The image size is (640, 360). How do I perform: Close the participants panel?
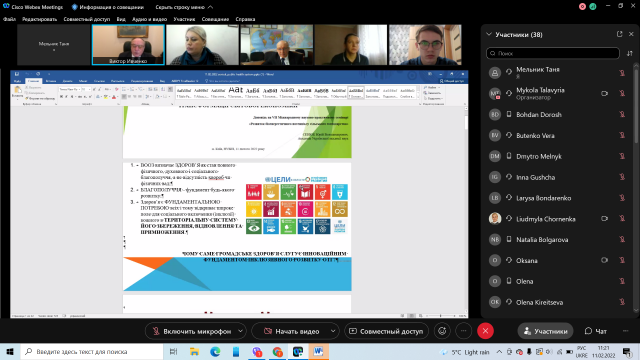pos(631,34)
